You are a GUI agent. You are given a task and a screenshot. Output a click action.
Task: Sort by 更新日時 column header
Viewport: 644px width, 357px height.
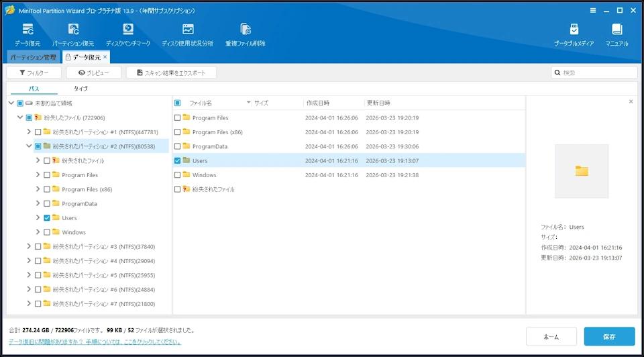tap(378, 103)
